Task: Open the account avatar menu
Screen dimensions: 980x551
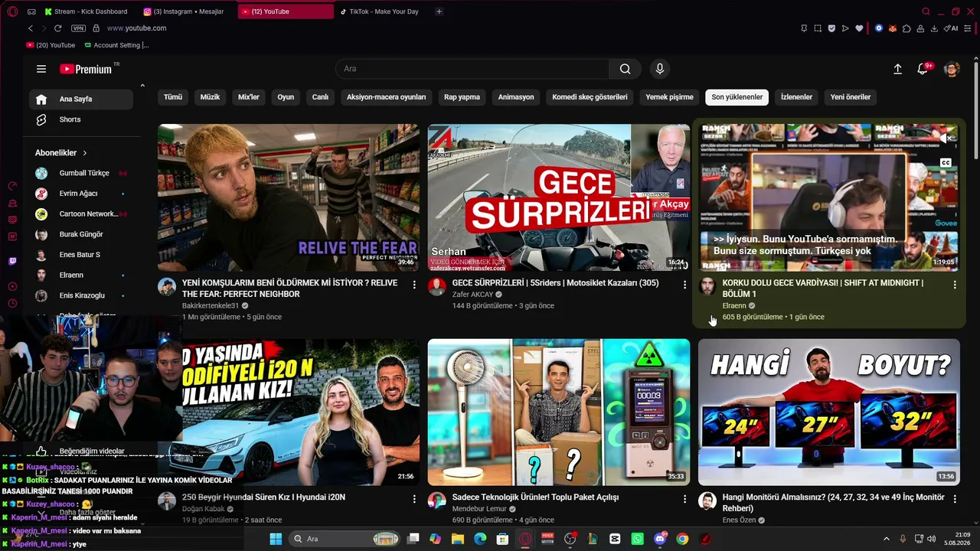Action: pyautogui.click(x=952, y=69)
